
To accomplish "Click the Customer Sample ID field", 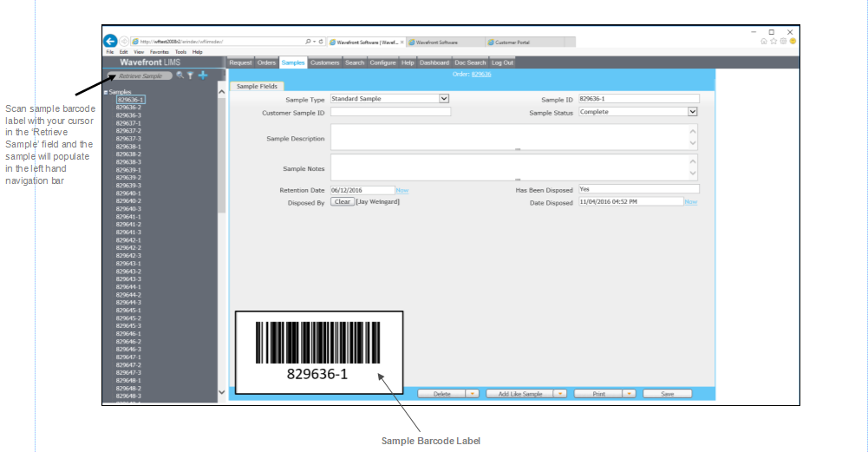I will pyautogui.click(x=391, y=112).
